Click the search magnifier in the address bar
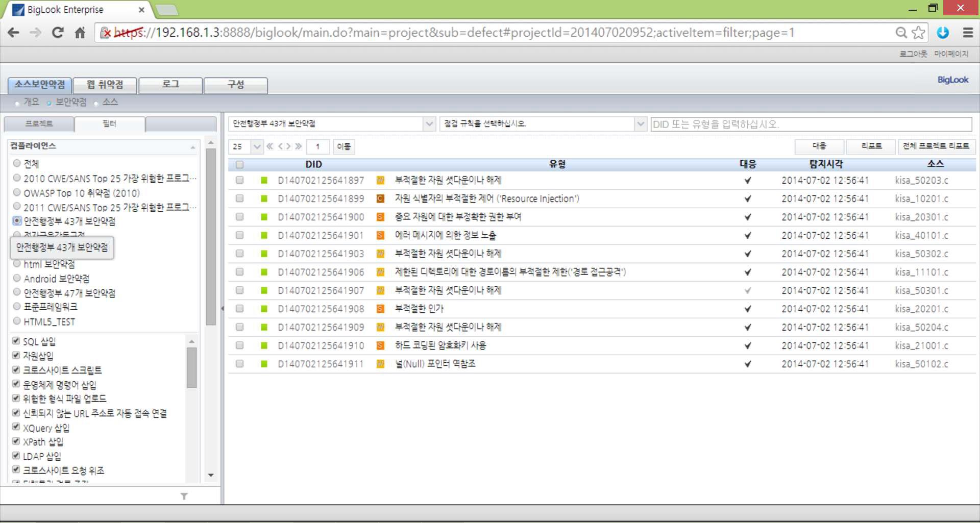The image size is (980, 523). [901, 33]
